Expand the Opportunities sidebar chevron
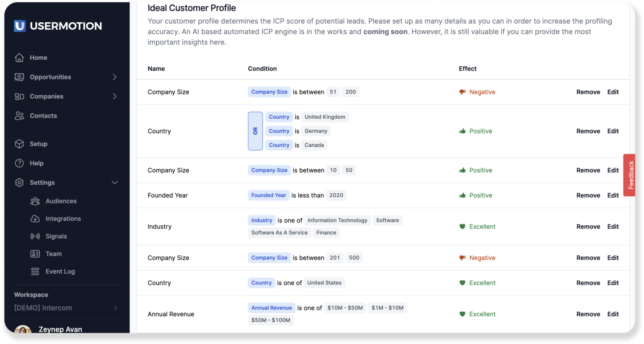Image resolution: width=644 pixels, height=344 pixels. (114, 77)
